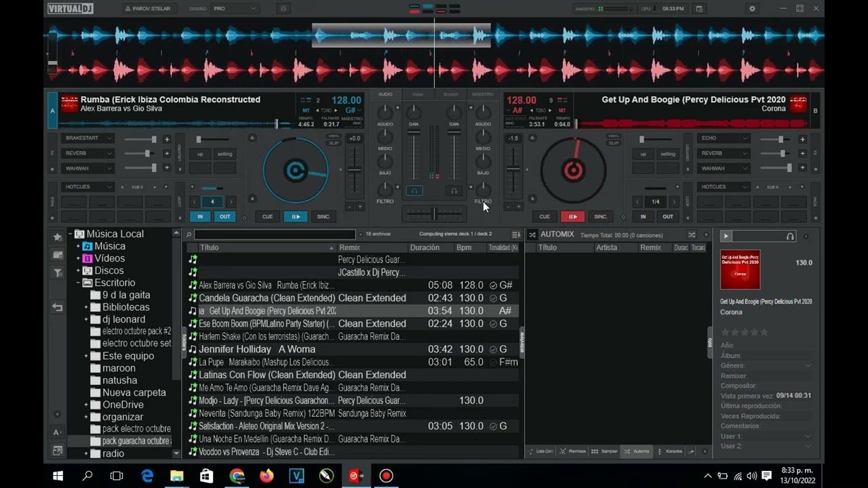
Task: Open Firefox from the taskbar
Action: [267, 476]
